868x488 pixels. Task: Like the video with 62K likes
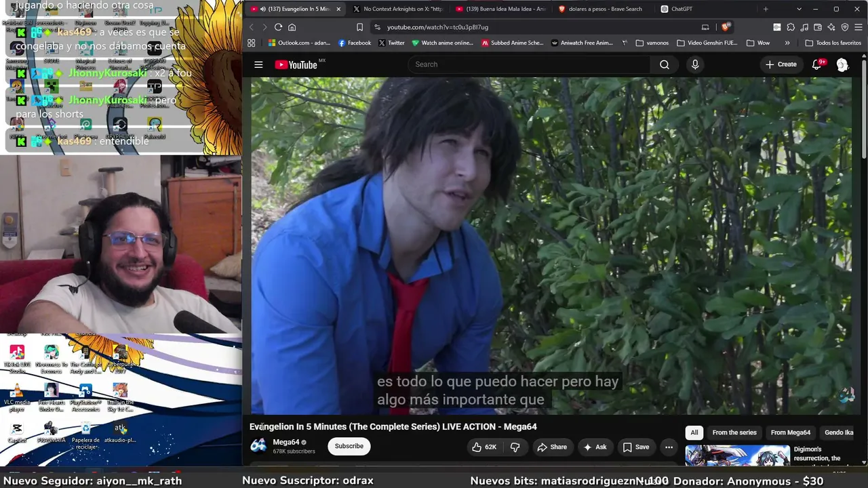point(484,447)
